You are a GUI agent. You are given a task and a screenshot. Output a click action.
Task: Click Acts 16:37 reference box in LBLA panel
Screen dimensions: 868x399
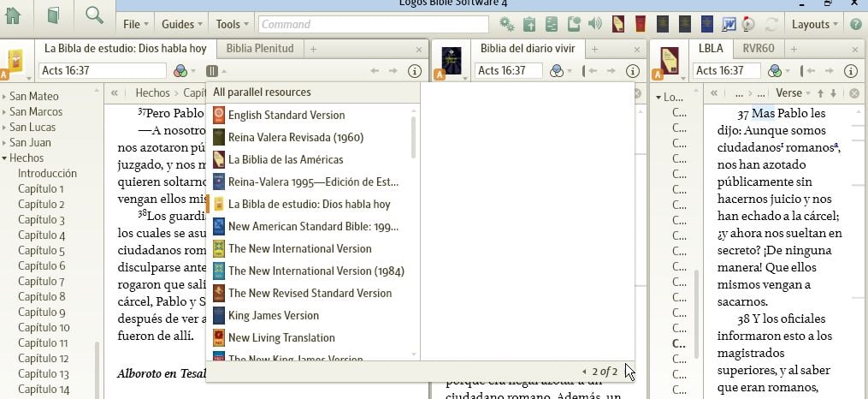pyautogui.click(x=727, y=71)
